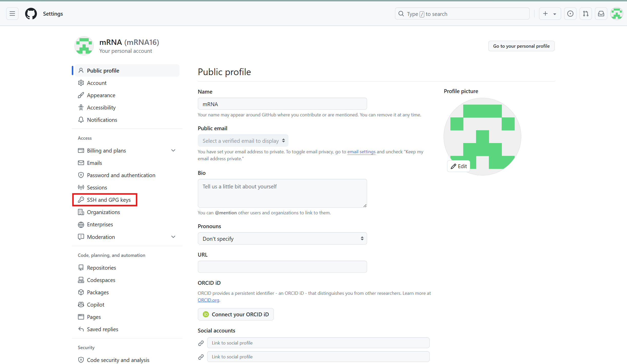Open the Public email select dropdown
The image size is (627, 364).
(x=243, y=141)
